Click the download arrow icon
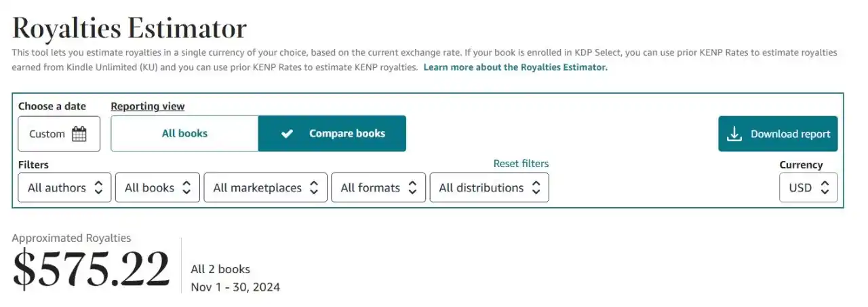 (x=734, y=134)
